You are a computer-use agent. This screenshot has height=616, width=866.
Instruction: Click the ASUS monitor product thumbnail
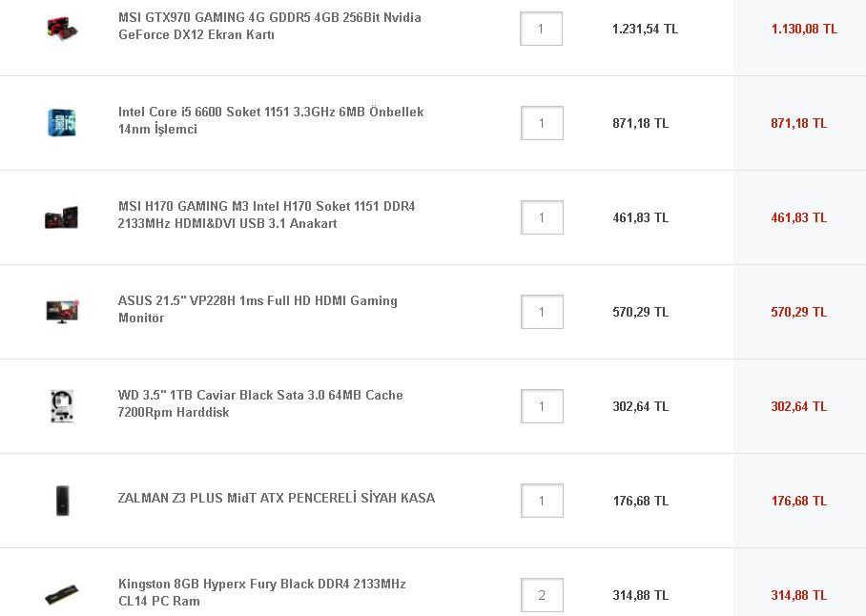62,311
